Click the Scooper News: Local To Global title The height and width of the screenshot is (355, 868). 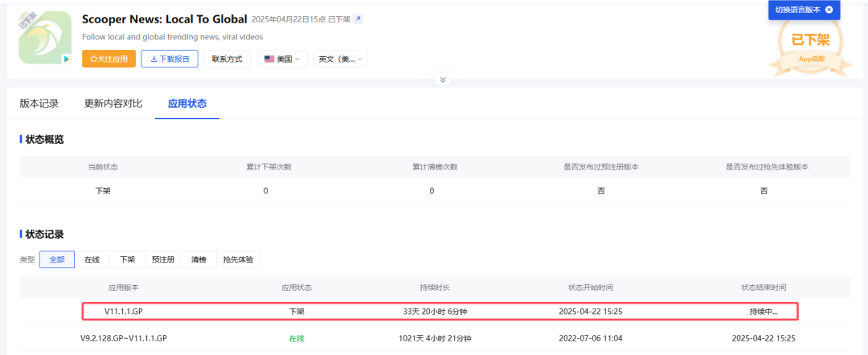165,19
